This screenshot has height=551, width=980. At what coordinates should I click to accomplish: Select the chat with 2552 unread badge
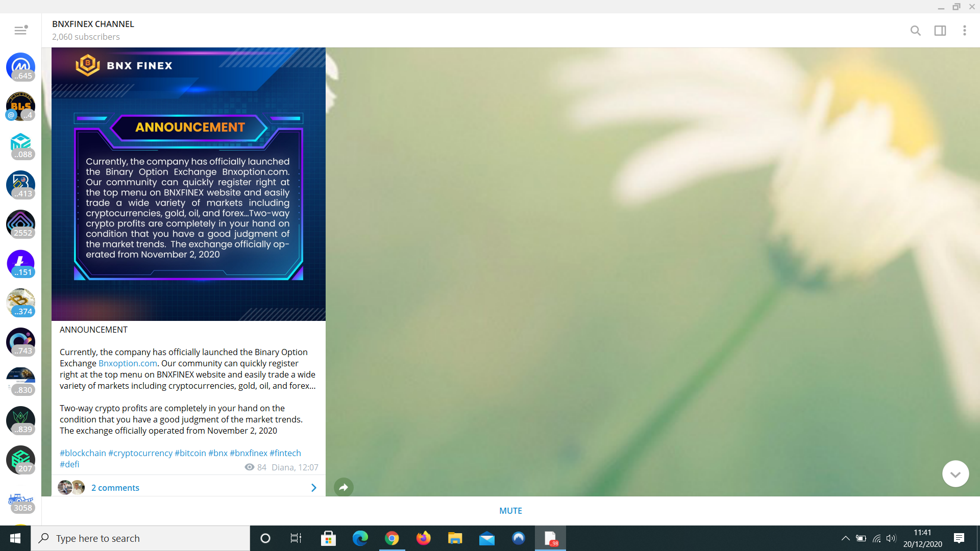click(x=20, y=224)
